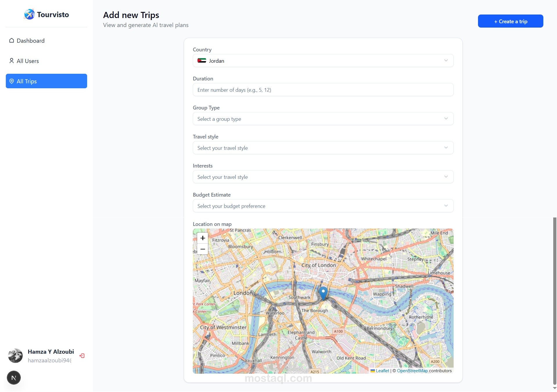Image resolution: width=557 pixels, height=392 pixels.
Task: Click the Pimlico map label
Action: [x=218, y=355]
